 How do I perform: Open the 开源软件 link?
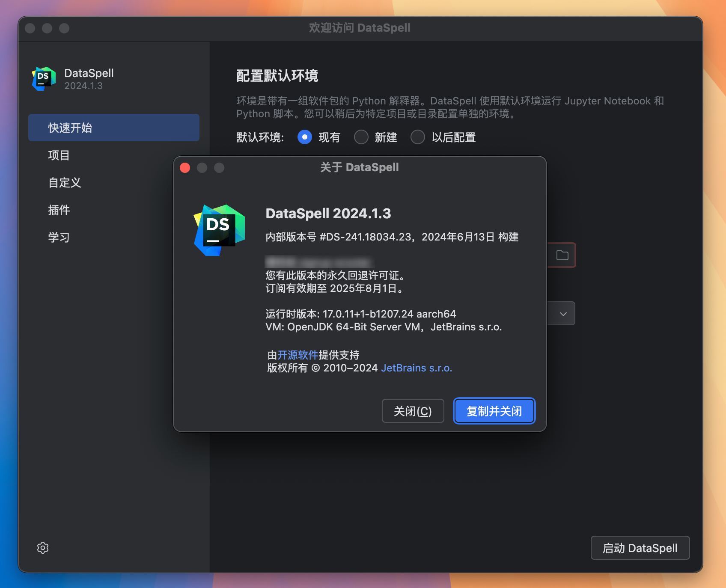[298, 355]
